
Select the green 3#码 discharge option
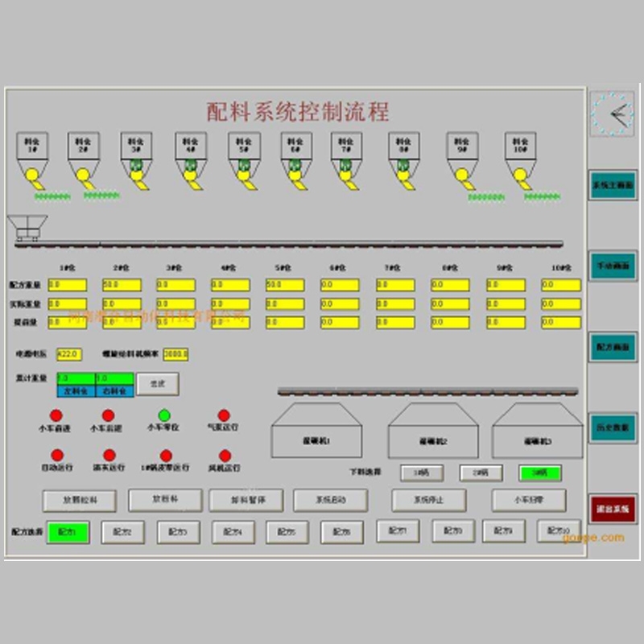(x=540, y=473)
